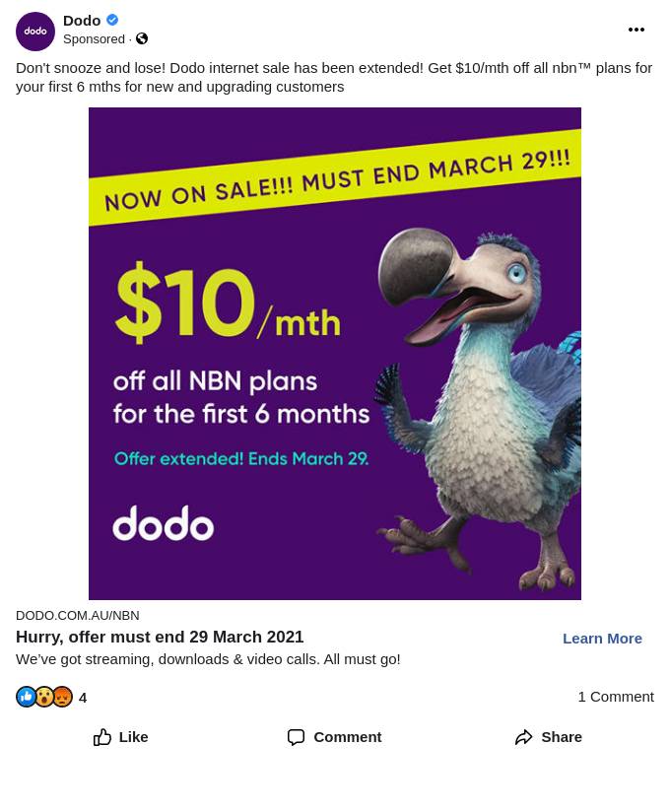Image resolution: width=670 pixels, height=812 pixels.
Task: View the reaction count of 4
Action: point(83,698)
